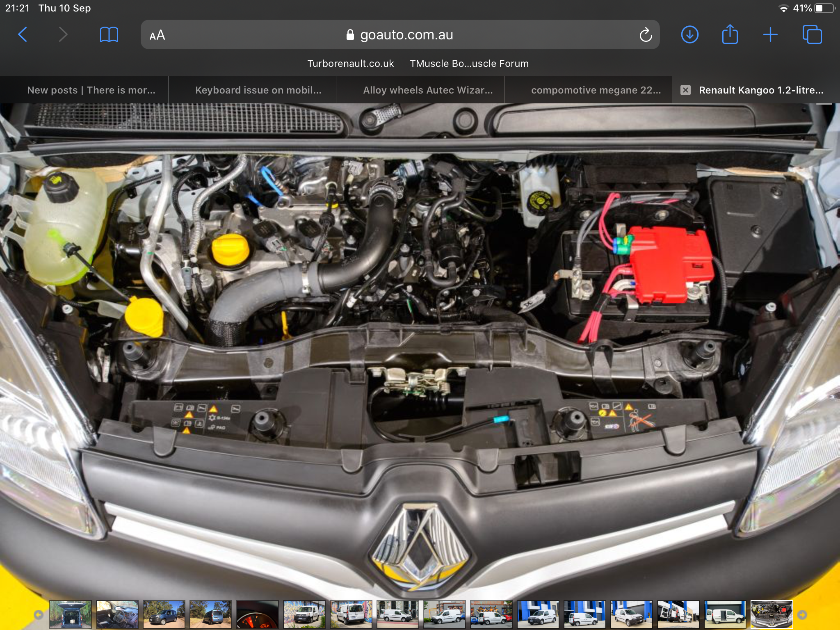Reload page with refresh icon
The width and height of the screenshot is (840, 630).
(x=645, y=35)
